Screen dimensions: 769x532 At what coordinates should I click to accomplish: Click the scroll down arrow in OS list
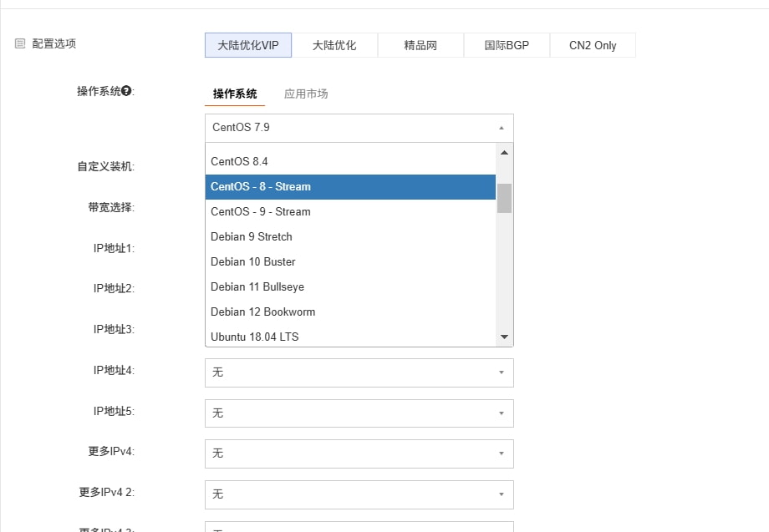[504, 337]
